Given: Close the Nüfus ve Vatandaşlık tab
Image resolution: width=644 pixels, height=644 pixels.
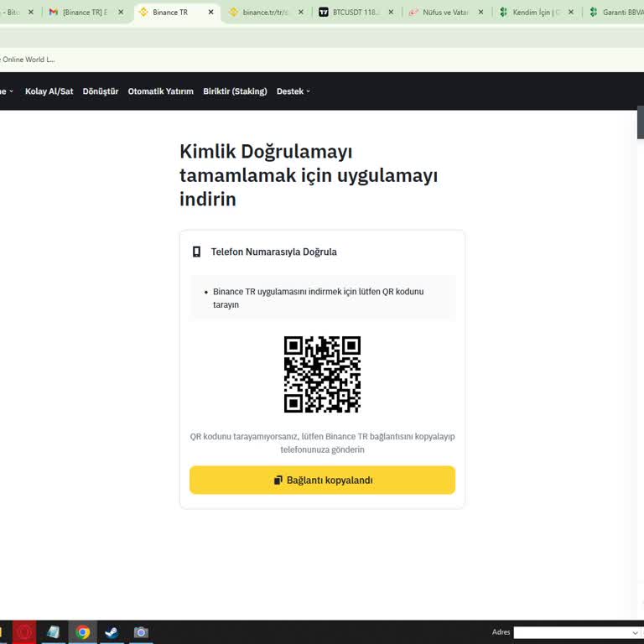Looking at the screenshot, I should pyautogui.click(x=481, y=13).
